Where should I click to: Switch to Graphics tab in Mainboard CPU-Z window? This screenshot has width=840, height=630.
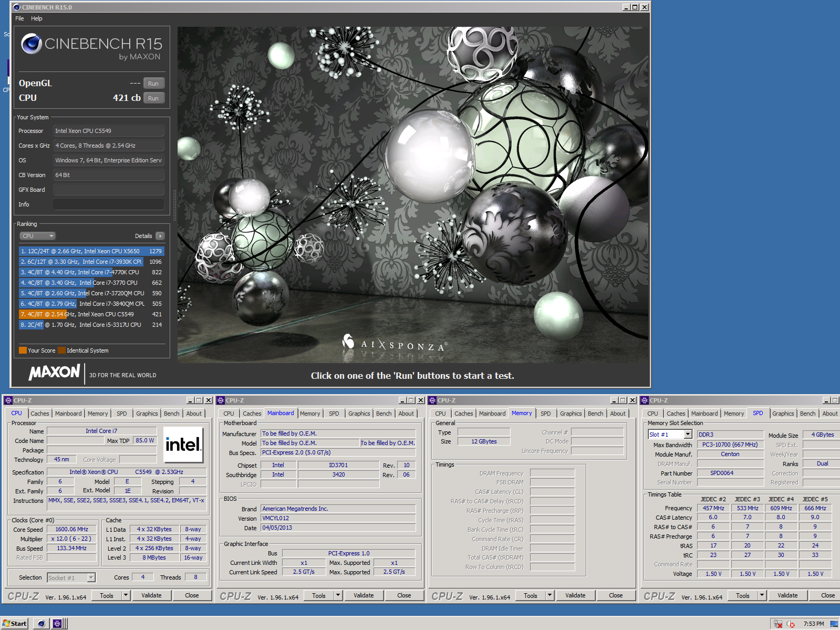(359, 414)
